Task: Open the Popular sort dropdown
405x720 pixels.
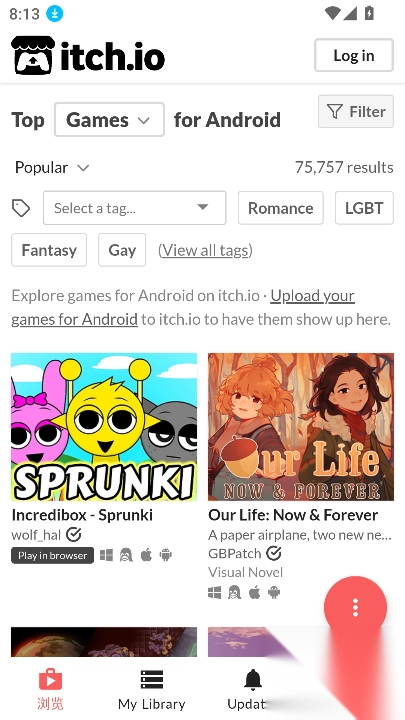Action: 52,168
